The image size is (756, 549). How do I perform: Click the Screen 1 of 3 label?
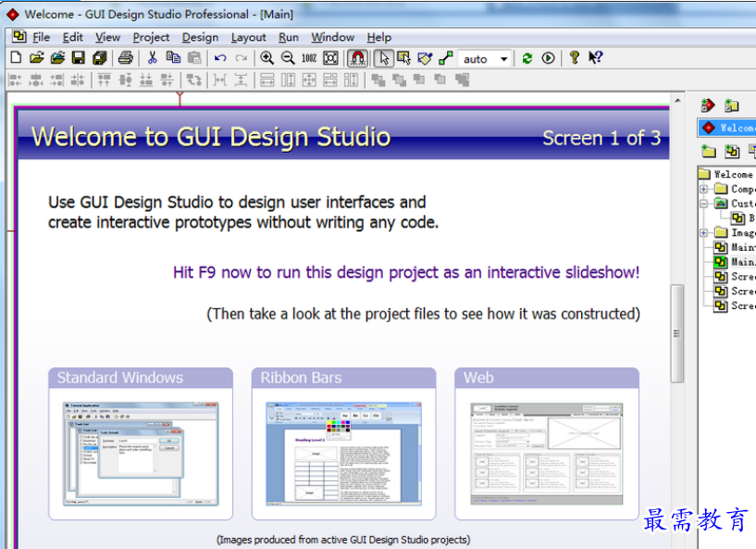pos(601,139)
